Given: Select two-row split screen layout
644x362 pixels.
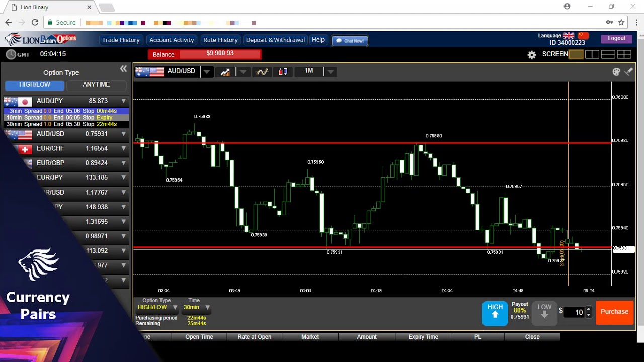Looking at the screenshot, I should click(608, 54).
